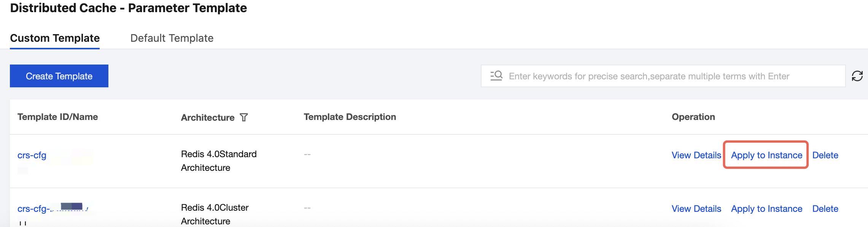Apply the Redis 4.0Standard template to instance
This screenshot has height=227, width=868.
766,155
